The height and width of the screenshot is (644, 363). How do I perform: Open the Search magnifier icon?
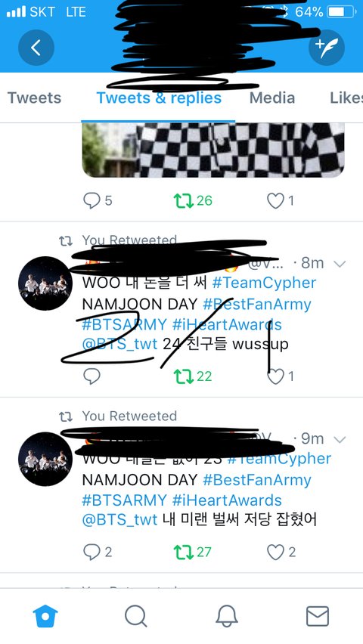tap(135, 616)
